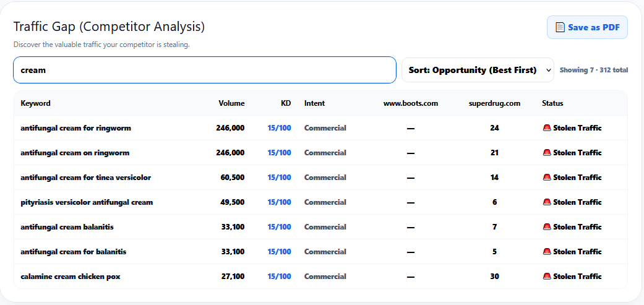Click the keyword filter field containing cream
The image size is (644, 305).
pos(205,70)
